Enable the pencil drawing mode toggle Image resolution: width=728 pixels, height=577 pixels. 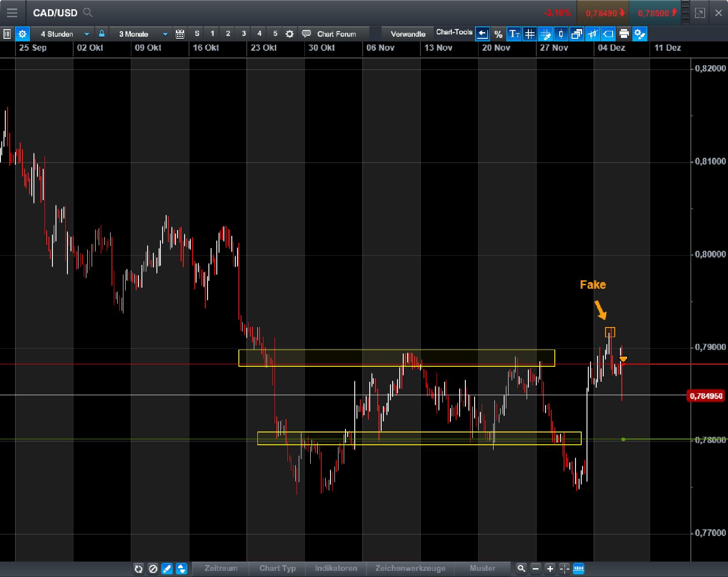click(167, 569)
